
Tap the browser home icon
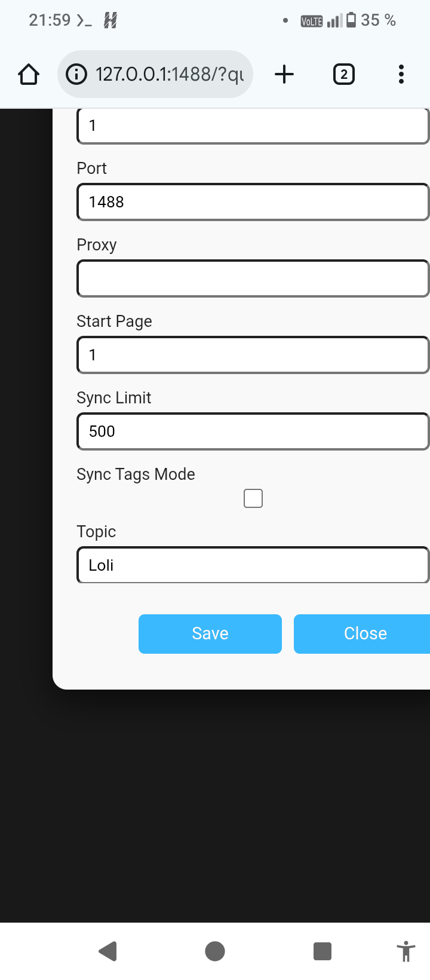29,75
